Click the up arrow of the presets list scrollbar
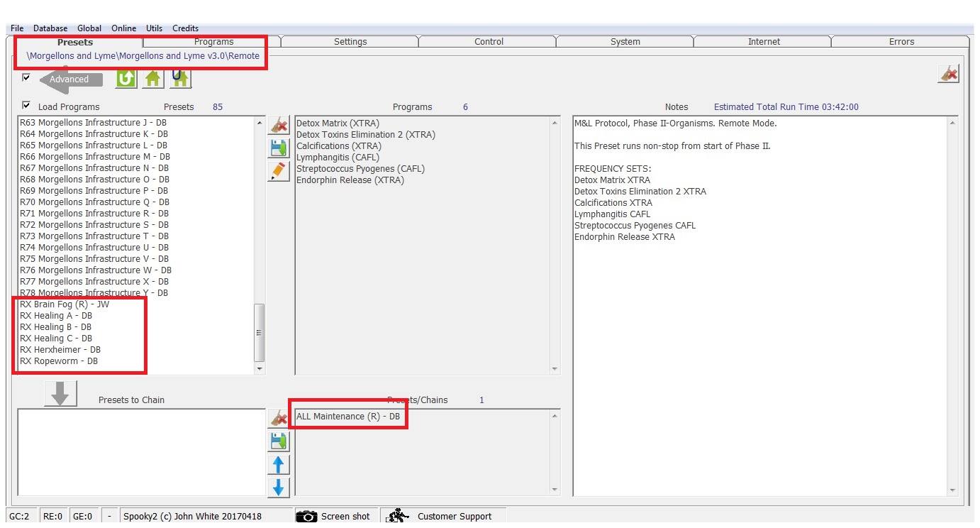 (259, 123)
